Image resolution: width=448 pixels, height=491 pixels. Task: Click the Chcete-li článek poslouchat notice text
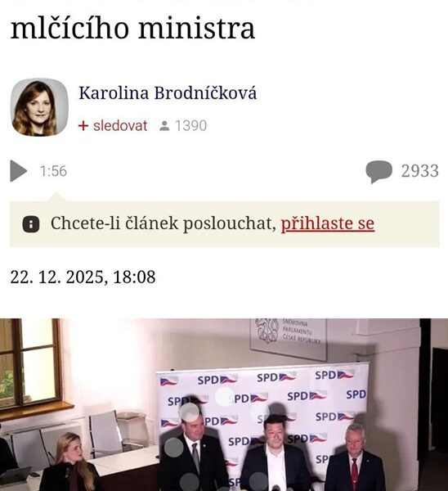(164, 223)
